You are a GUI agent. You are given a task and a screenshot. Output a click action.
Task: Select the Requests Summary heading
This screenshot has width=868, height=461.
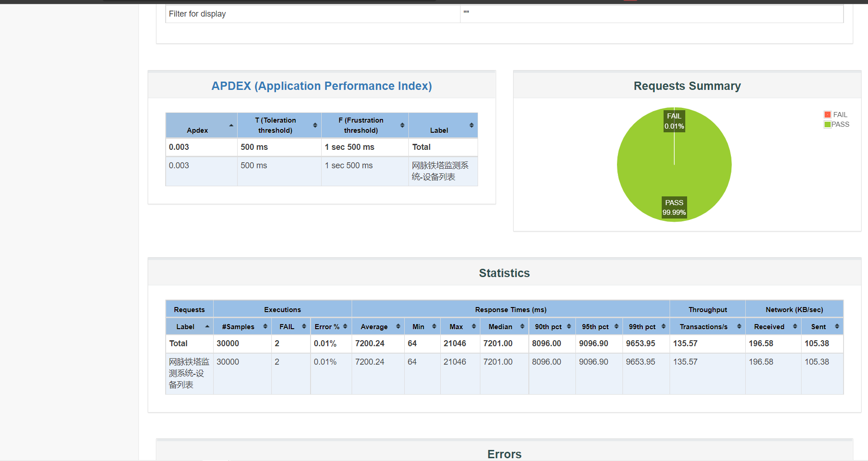click(687, 86)
